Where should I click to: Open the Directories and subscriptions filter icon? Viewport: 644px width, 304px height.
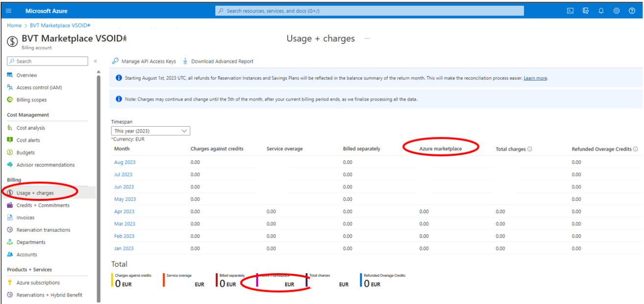pos(586,11)
